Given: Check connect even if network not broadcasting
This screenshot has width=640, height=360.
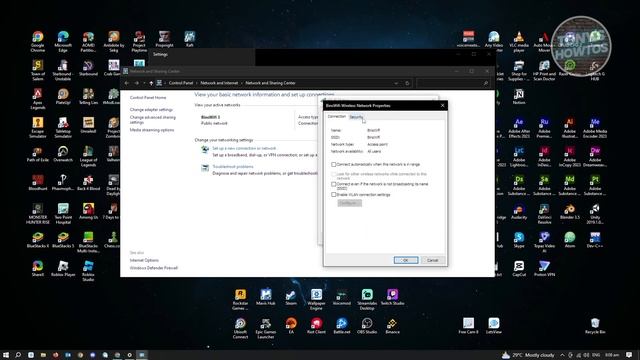Looking at the screenshot, I should click(x=333, y=184).
